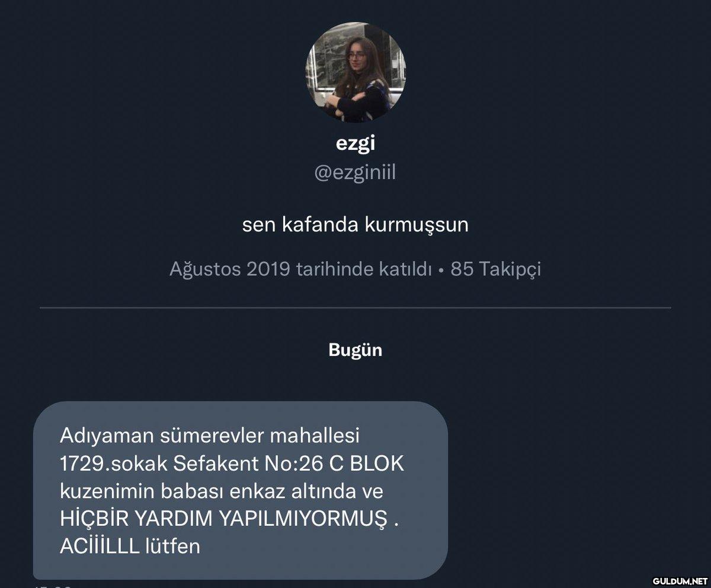View the 85 Takipçi followers count
The image size is (711, 588).
click(496, 269)
